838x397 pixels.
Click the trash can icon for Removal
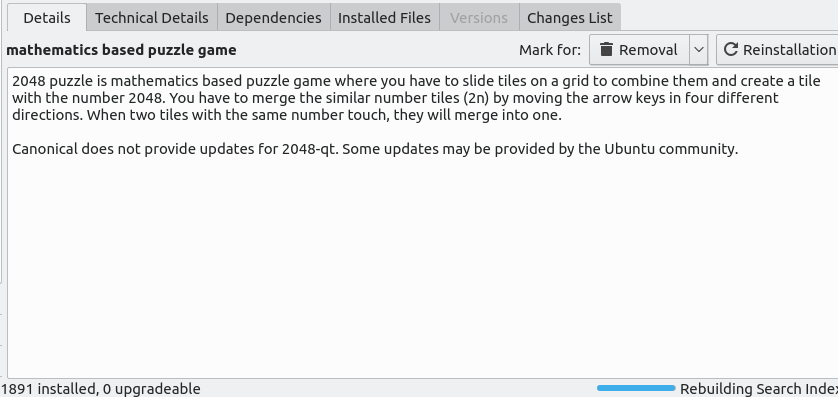[606, 50]
